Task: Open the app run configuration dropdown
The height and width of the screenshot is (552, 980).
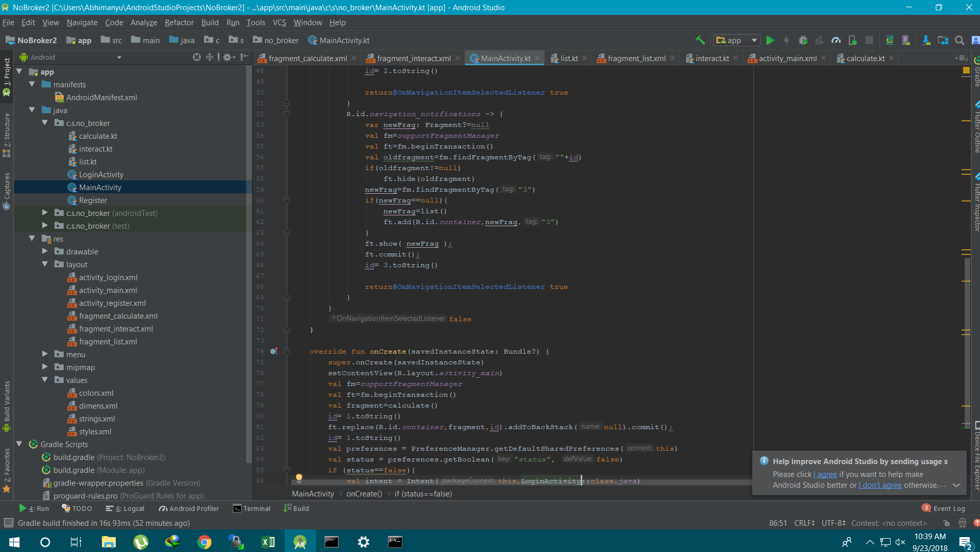Action: (x=737, y=40)
